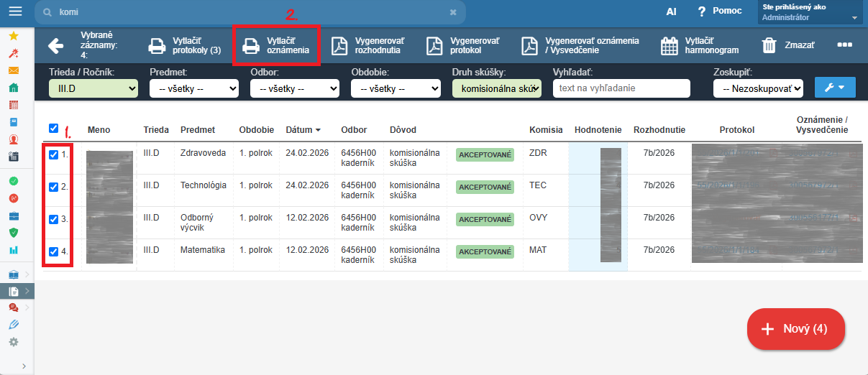Open the dark clapperboard sidebar icon

[14, 157]
